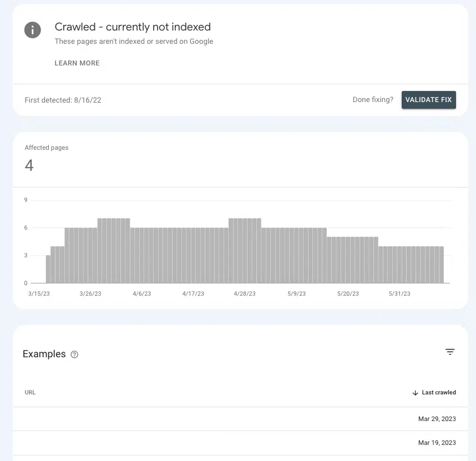The image size is (476, 461).
Task: Click the Mar 29, 2023 crawl date
Action: coord(437,419)
